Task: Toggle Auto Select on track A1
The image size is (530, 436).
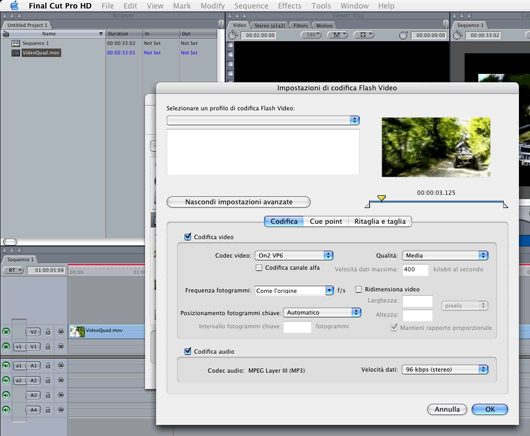Action: 61,366
